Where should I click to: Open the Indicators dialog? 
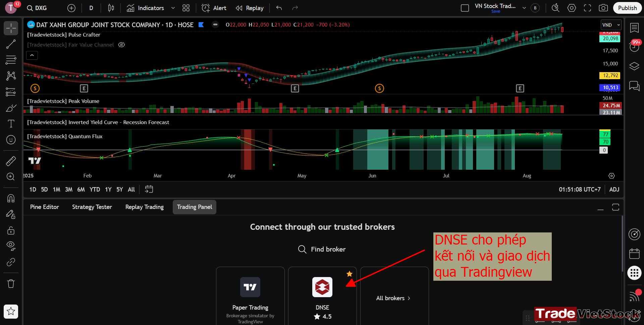(145, 8)
